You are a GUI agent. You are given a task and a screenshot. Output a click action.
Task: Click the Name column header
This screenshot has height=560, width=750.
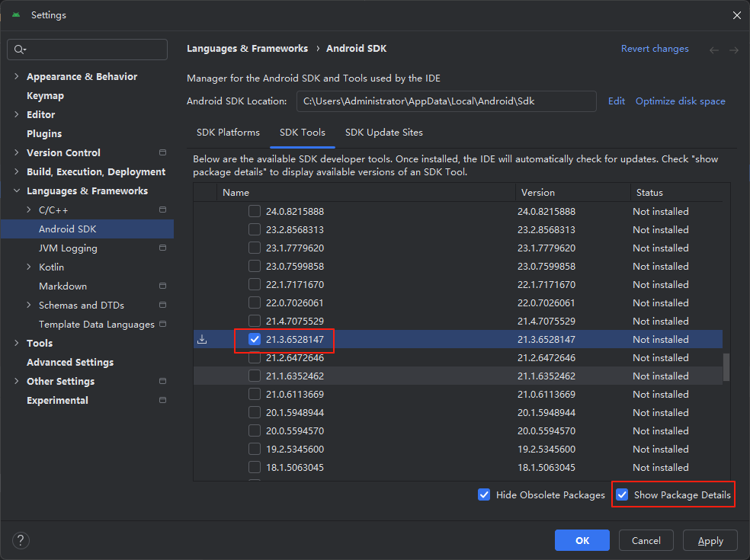pos(366,192)
